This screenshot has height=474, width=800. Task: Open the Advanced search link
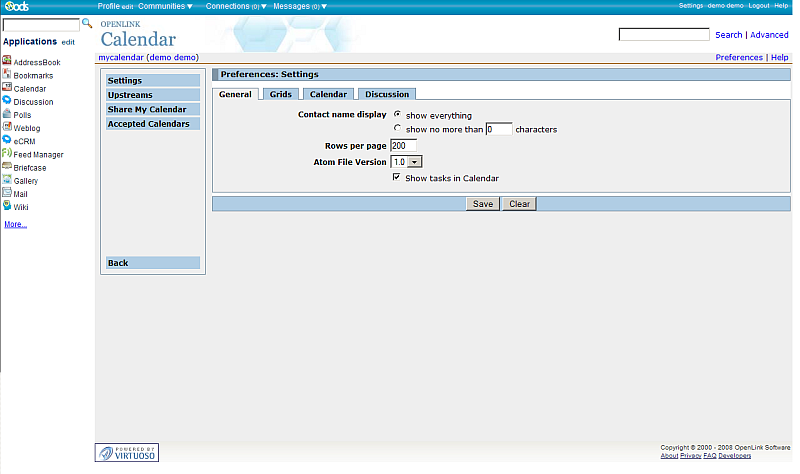click(x=769, y=35)
